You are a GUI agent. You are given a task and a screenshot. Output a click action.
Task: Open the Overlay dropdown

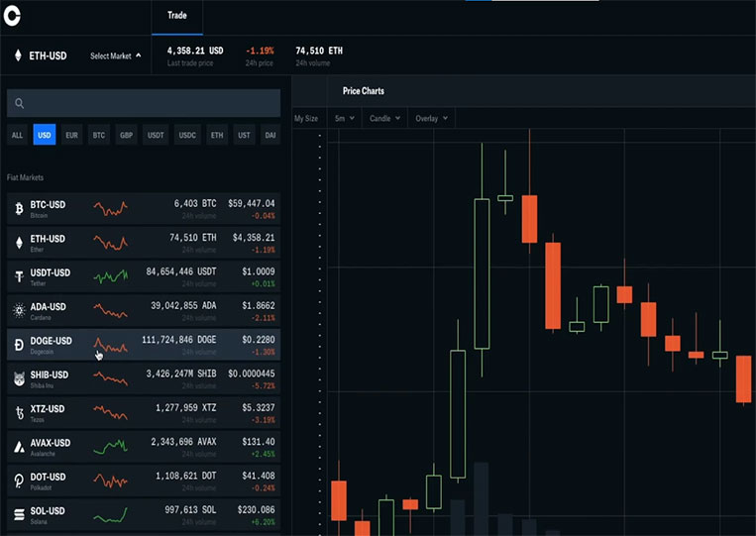click(x=432, y=118)
